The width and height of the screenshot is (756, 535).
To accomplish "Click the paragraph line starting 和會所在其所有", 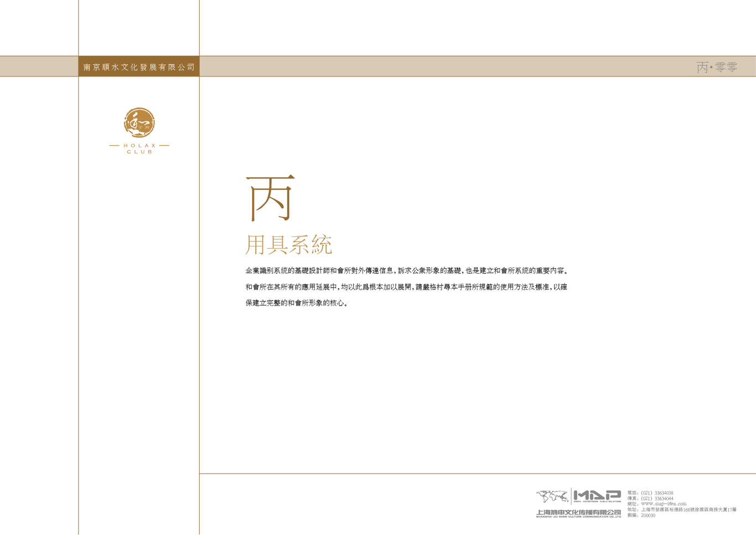I will (x=406, y=287).
